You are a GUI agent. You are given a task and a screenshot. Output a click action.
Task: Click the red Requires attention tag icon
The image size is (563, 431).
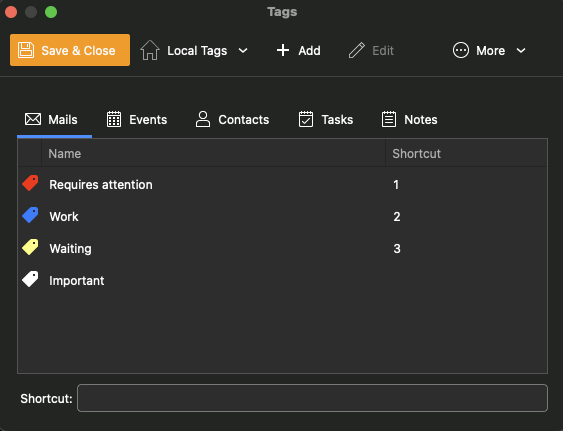(30, 183)
